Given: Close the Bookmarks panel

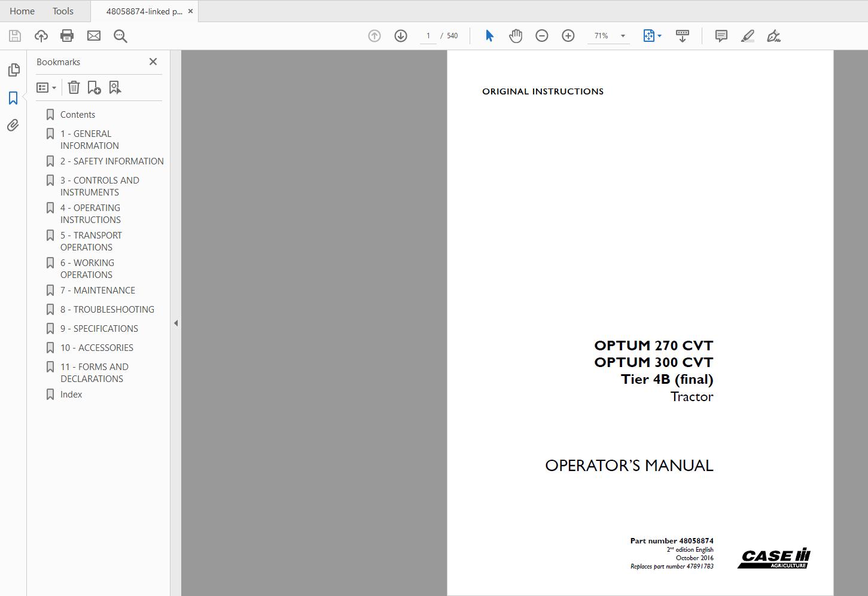Looking at the screenshot, I should (x=153, y=62).
